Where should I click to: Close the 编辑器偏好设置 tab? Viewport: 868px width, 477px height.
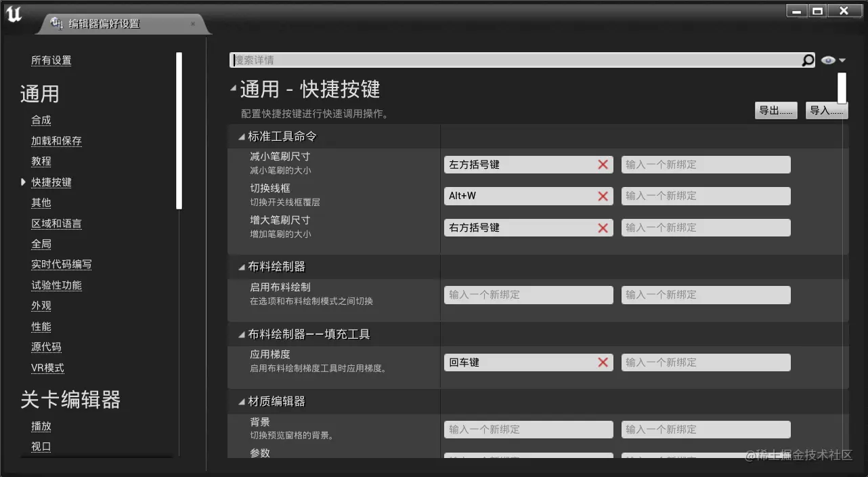point(193,24)
